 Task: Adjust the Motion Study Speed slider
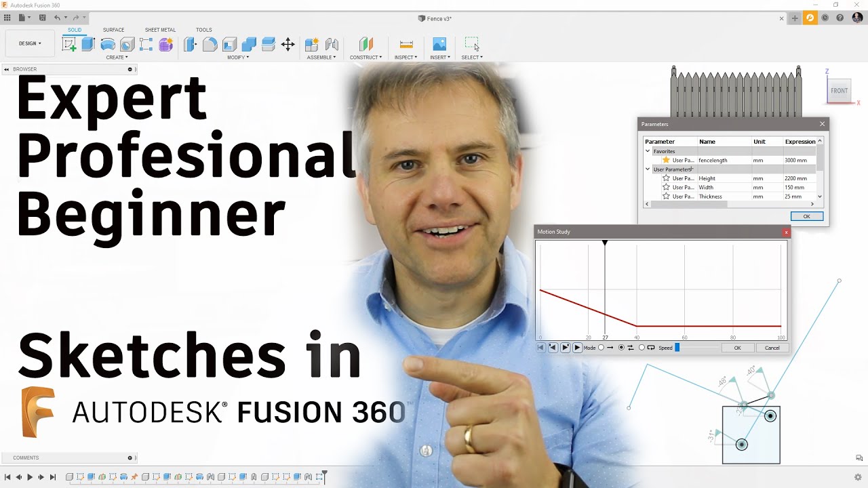[x=677, y=348]
